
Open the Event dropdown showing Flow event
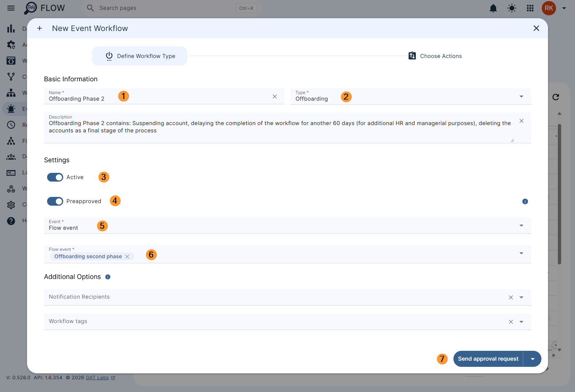point(287,225)
